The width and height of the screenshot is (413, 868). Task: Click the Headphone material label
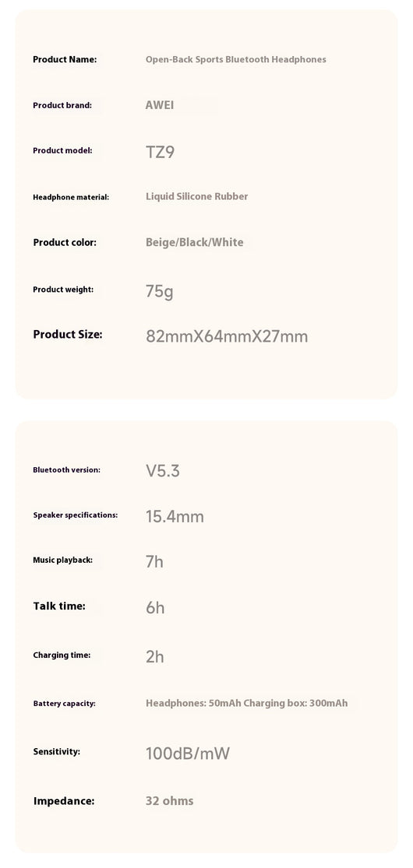[x=71, y=197]
